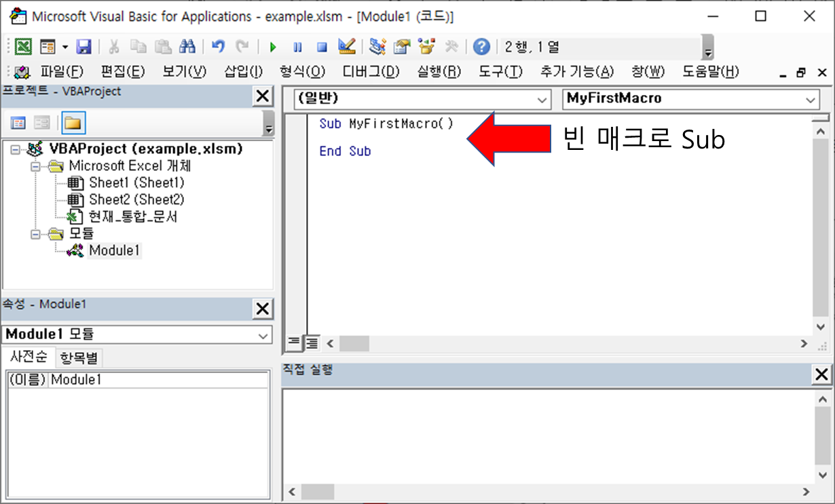Viewport: 835px width, 504px height.
Task: Pause execution with the Break icon
Action: click(297, 47)
